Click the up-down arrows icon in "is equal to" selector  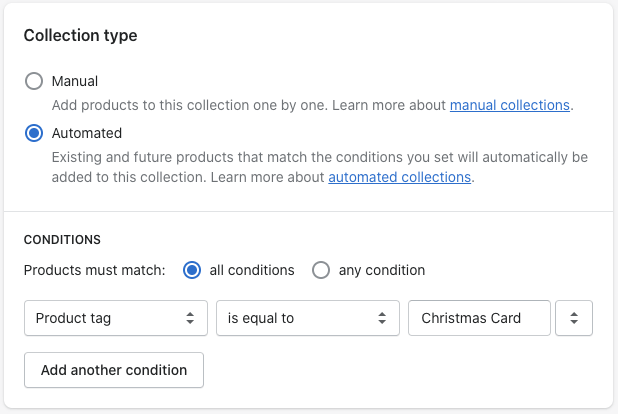382,318
